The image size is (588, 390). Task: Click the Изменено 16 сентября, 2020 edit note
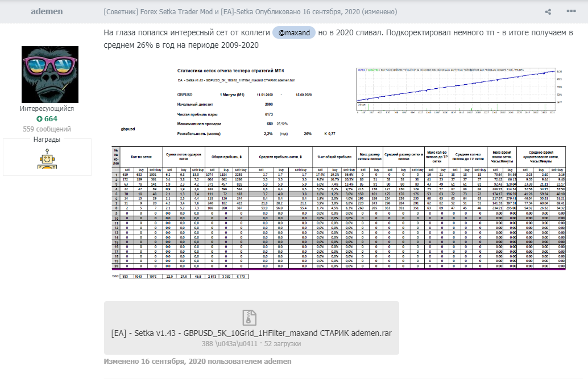click(198, 361)
